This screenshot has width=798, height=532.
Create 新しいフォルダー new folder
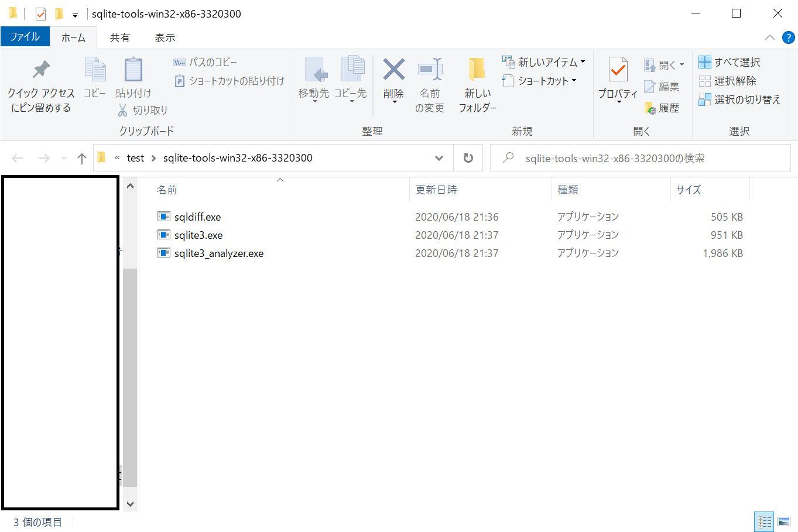478,85
